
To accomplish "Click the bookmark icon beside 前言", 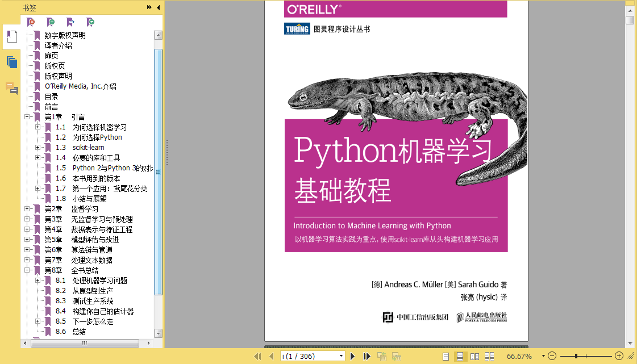I will [x=37, y=107].
